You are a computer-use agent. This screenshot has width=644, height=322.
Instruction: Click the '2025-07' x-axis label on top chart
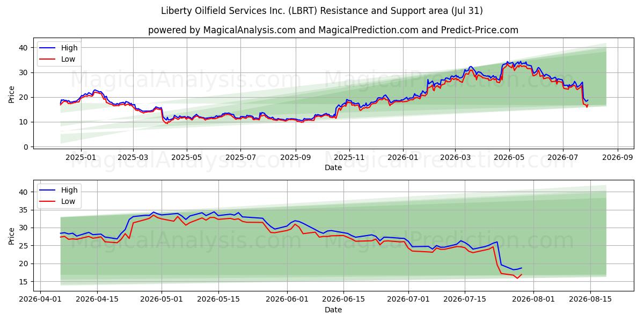tap(240, 158)
